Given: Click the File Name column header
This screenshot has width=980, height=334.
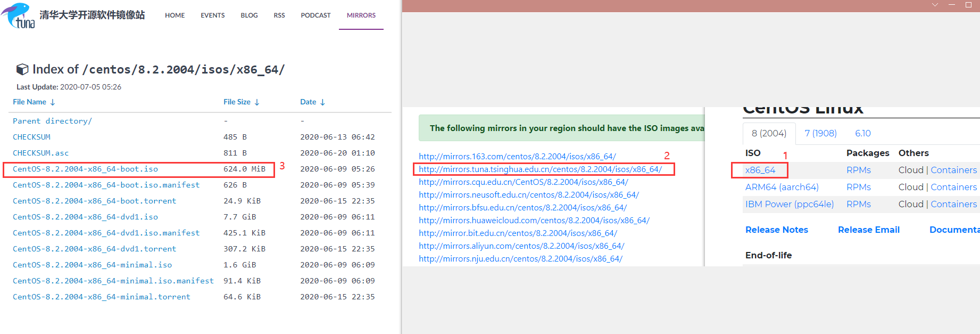Looking at the screenshot, I should 29,102.
